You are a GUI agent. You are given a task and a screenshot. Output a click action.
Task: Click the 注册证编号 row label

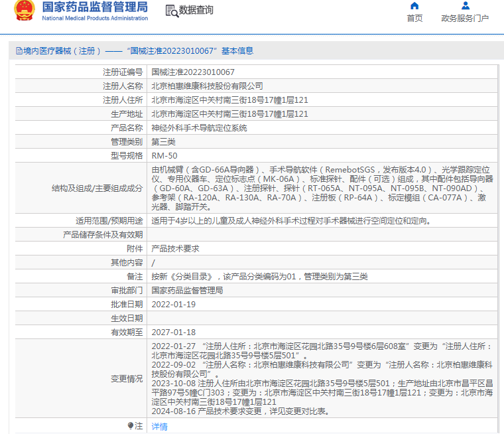point(123,72)
